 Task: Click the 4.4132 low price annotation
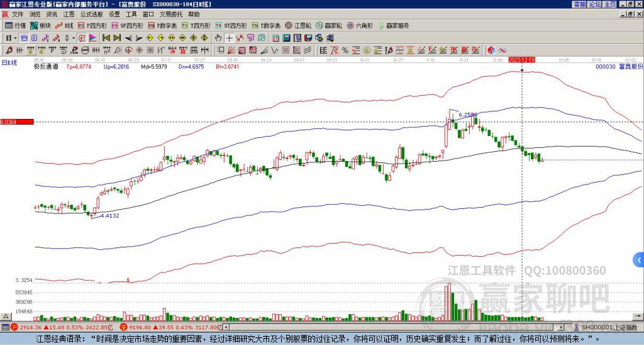109,215
